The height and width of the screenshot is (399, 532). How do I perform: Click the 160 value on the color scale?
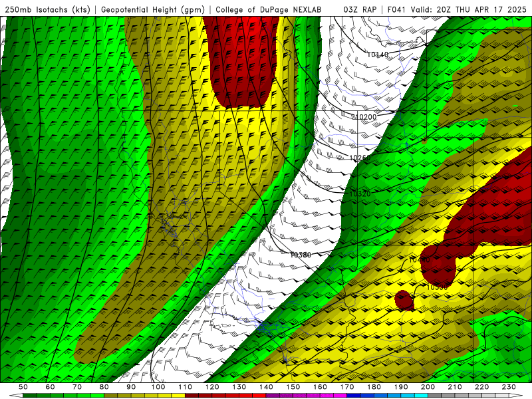321,387
